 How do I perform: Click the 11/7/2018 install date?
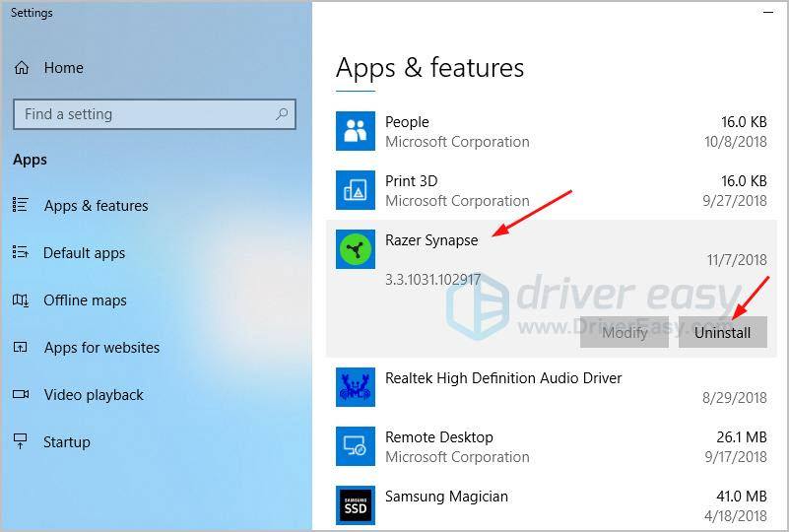pos(737,260)
